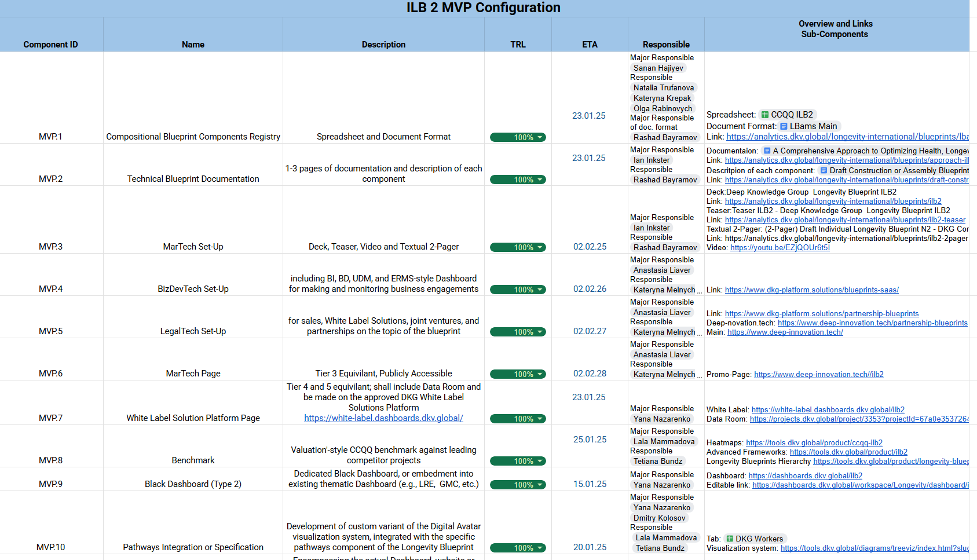
Task: Expand the TRL 100% dropdown for MVP.8 Benchmark
Action: tap(540, 461)
